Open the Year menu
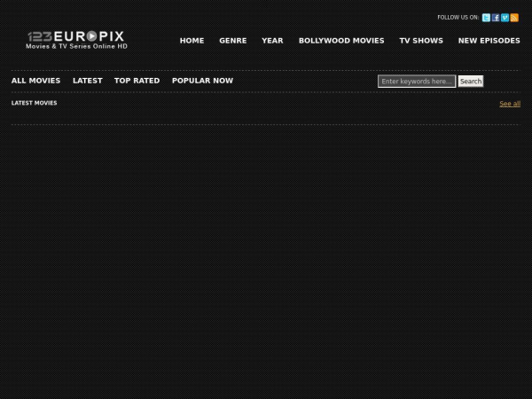The width and height of the screenshot is (532, 399). point(272,41)
